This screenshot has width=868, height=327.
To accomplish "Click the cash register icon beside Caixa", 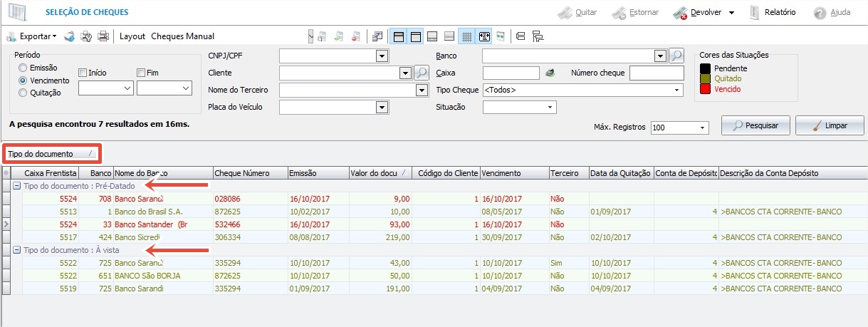I will [x=550, y=73].
